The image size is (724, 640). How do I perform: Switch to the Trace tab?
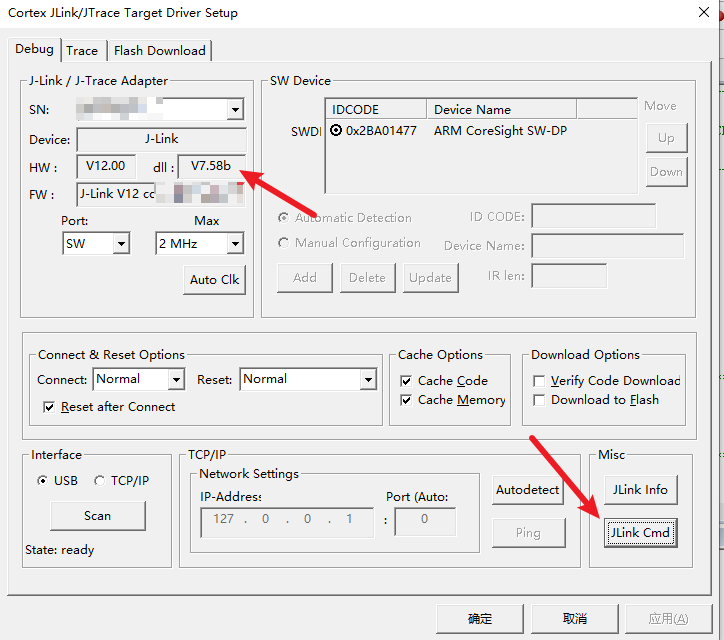(x=82, y=51)
